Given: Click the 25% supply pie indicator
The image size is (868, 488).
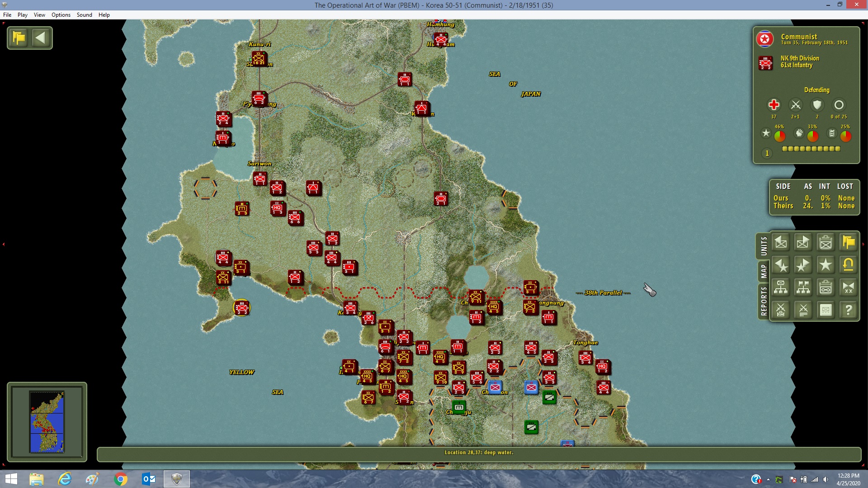Looking at the screenshot, I should point(846,136).
